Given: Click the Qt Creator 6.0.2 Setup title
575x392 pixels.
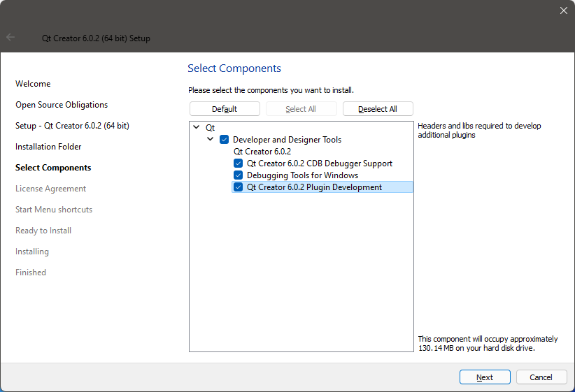Looking at the screenshot, I should [x=96, y=38].
